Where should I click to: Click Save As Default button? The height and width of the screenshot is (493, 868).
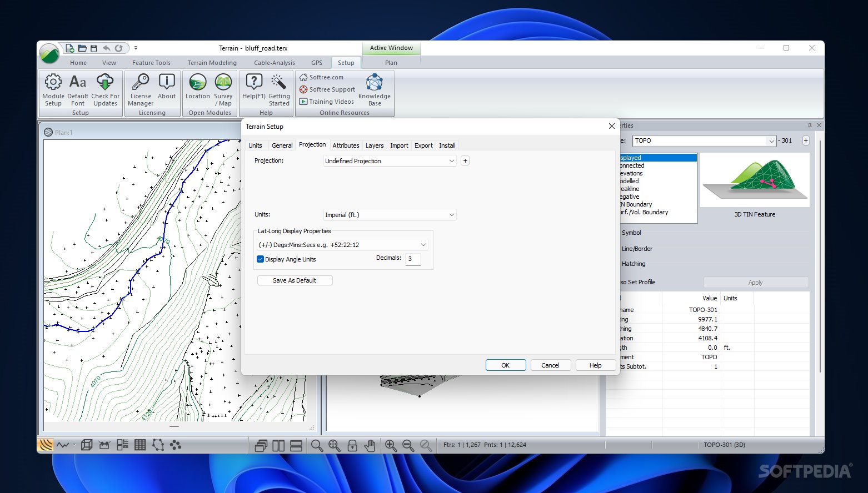pyautogui.click(x=295, y=280)
